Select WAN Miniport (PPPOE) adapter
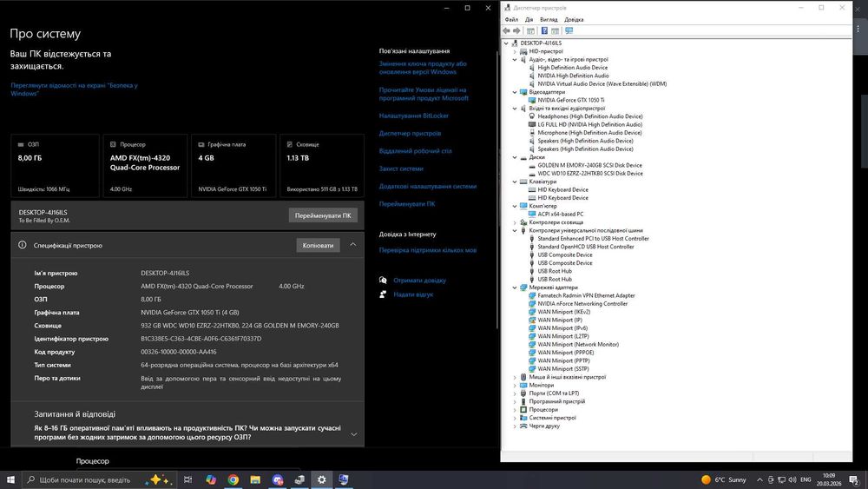The width and height of the screenshot is (868, 489). point(565,353)
